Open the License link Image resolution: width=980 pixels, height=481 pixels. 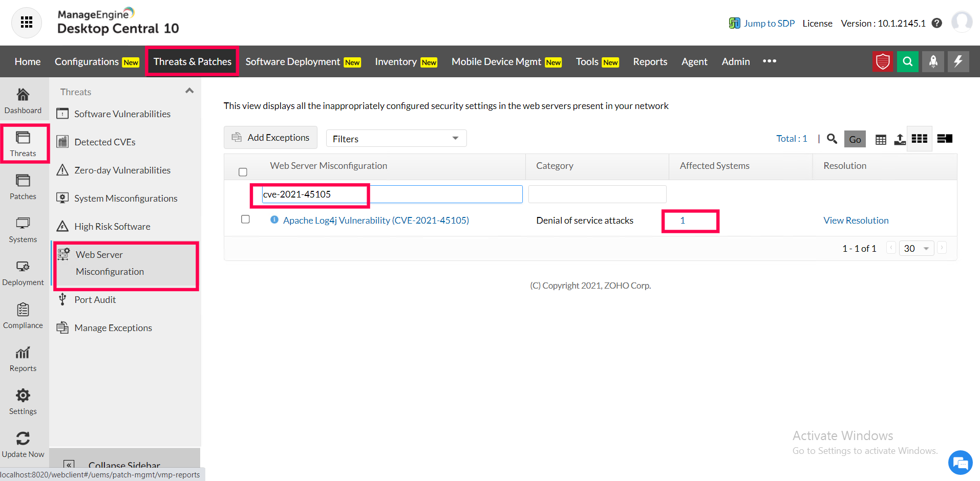pos(817,23)
